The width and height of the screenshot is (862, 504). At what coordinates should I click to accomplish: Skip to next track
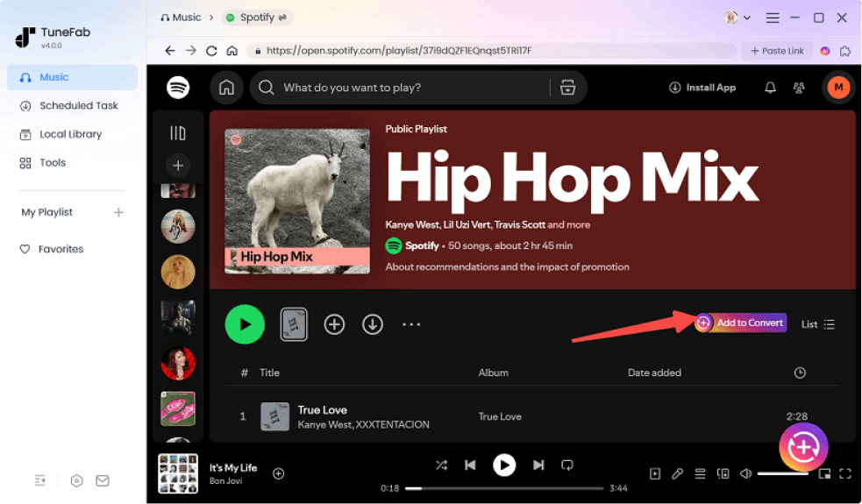coord(538,465)
